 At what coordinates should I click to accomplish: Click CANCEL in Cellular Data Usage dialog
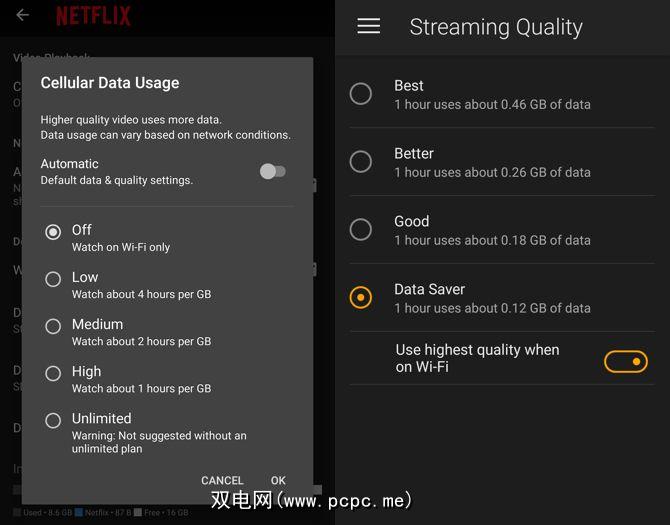[x=222, y=480]
